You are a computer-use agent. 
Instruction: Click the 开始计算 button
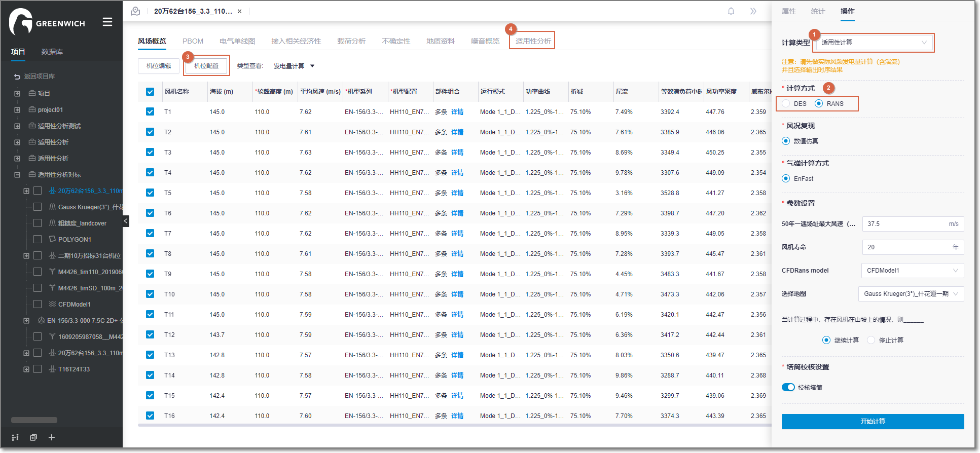(873, 422)
